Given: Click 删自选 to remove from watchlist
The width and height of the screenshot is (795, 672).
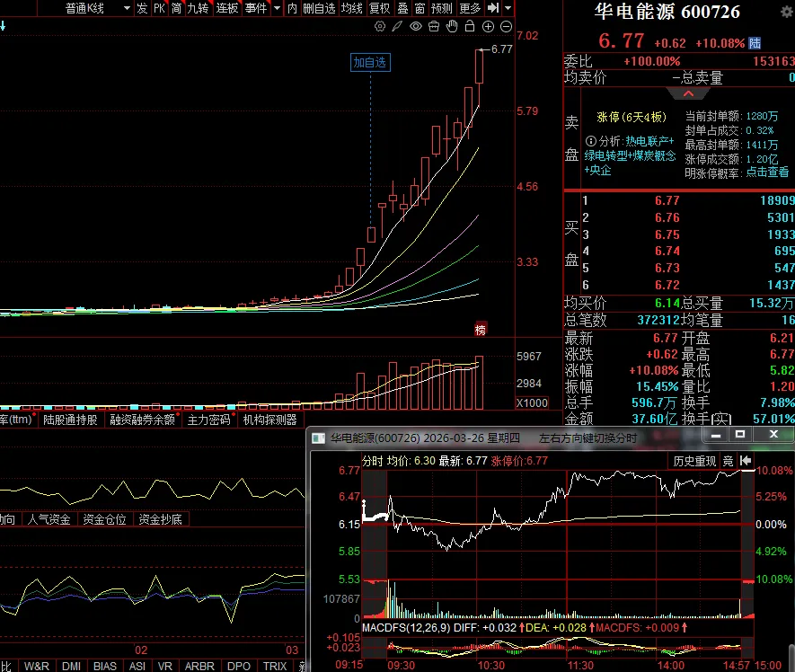Looking at the screenshot, I should click(x=319, y=8).
